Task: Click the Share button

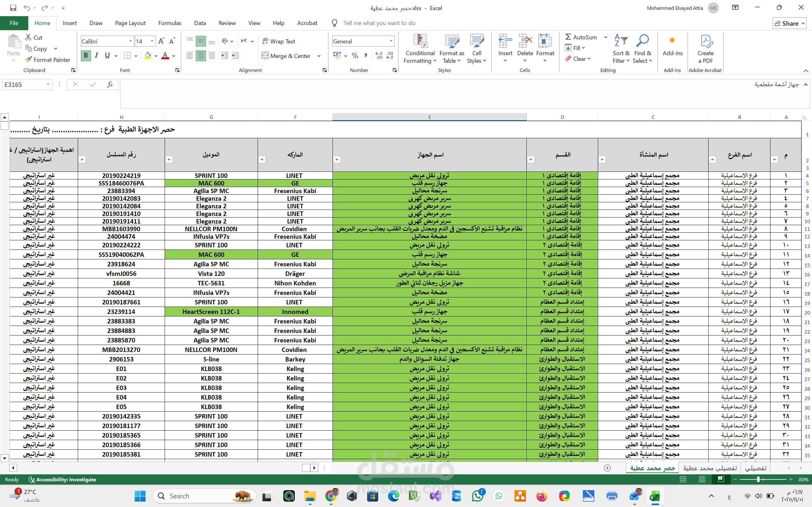Action: pos(789,23)
